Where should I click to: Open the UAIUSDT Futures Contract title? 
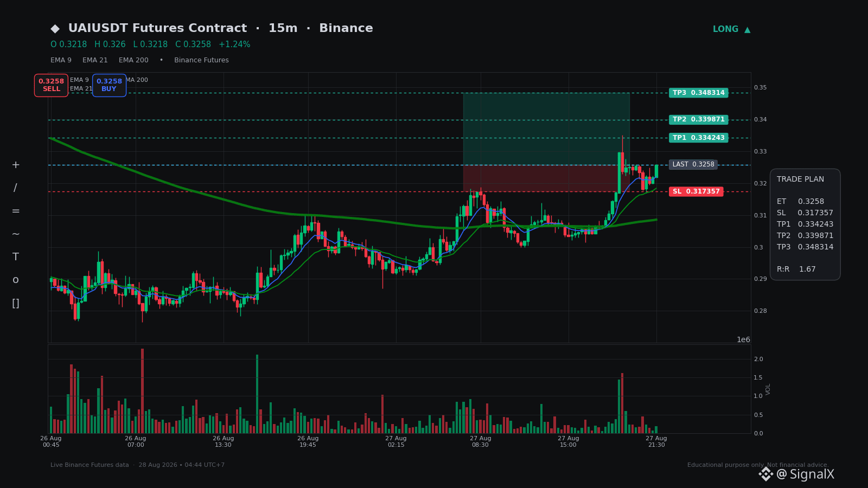157,28
